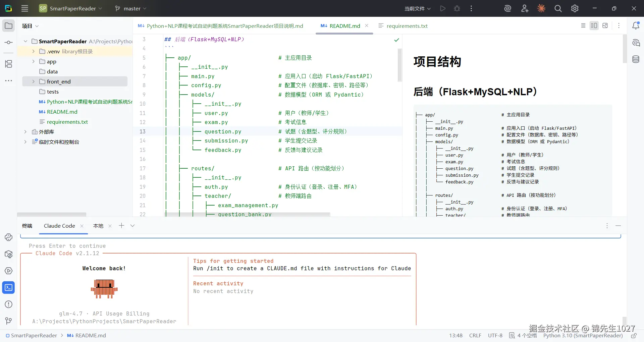Open the Problems tool window
644x342 pixels.
pyautogui.click(x=8, y=304)
